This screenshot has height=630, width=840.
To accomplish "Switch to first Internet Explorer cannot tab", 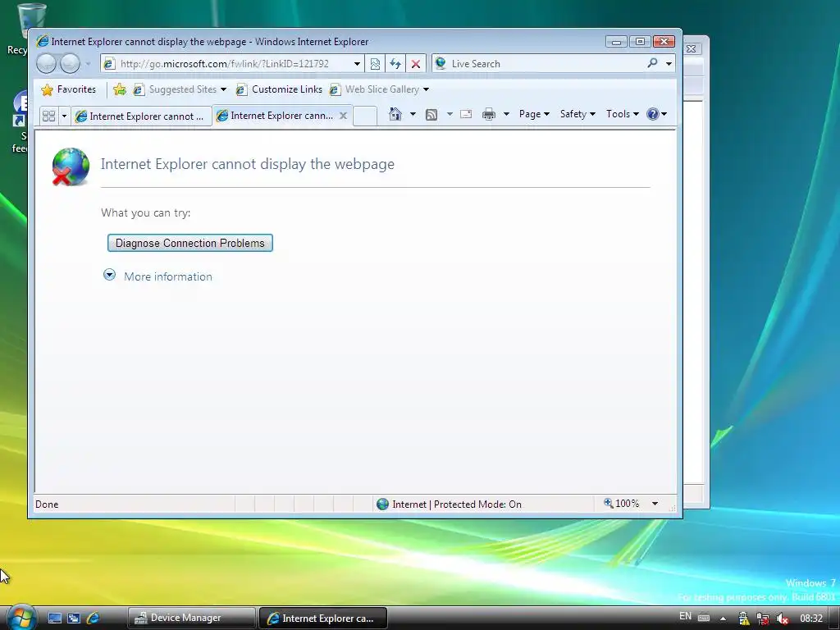I will [x=141, y=116].
